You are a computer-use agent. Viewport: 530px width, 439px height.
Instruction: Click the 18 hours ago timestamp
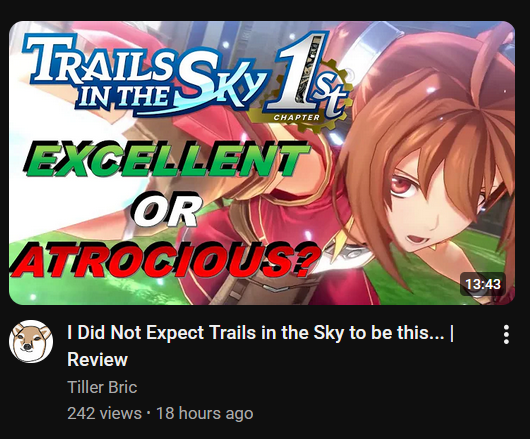pyautogui.click(x=204, y=413)
